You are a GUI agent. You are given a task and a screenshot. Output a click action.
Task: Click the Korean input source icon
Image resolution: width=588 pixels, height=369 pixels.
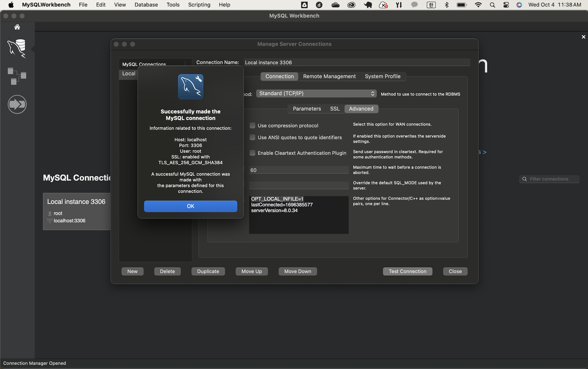[431, 5]
